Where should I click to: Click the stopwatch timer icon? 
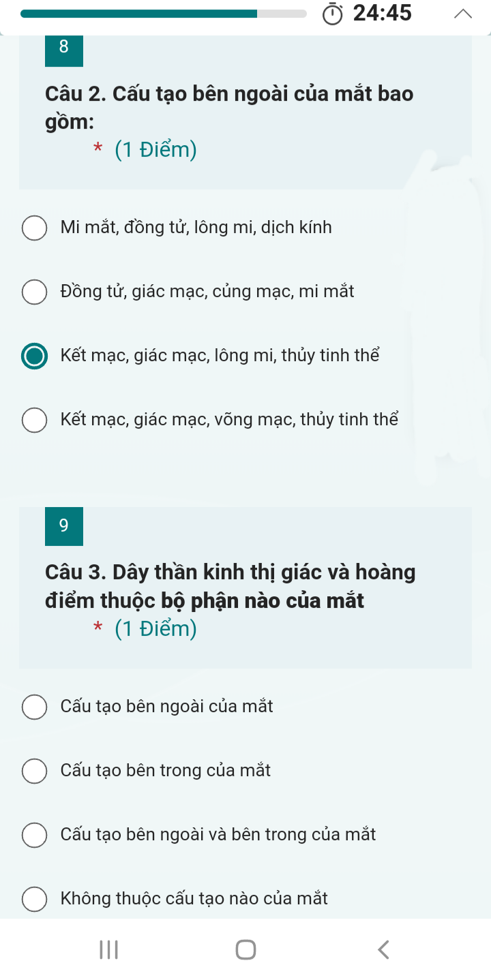tap(332, 14)
